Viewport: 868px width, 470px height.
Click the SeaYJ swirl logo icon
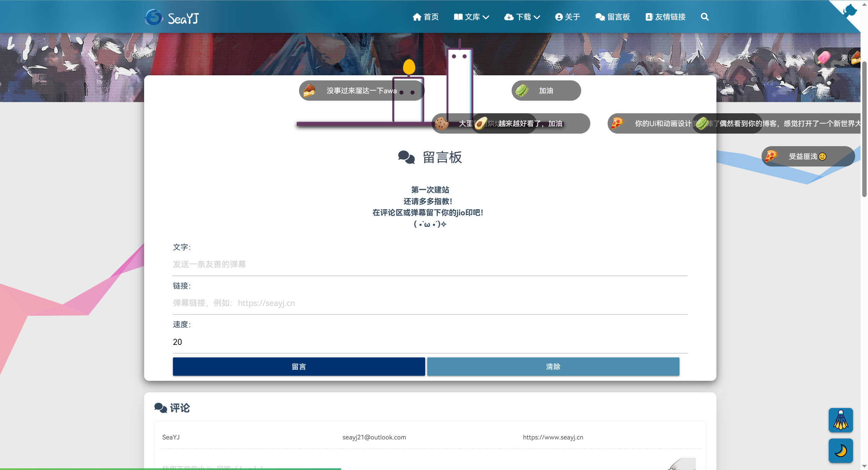click(x=154, y=17)
